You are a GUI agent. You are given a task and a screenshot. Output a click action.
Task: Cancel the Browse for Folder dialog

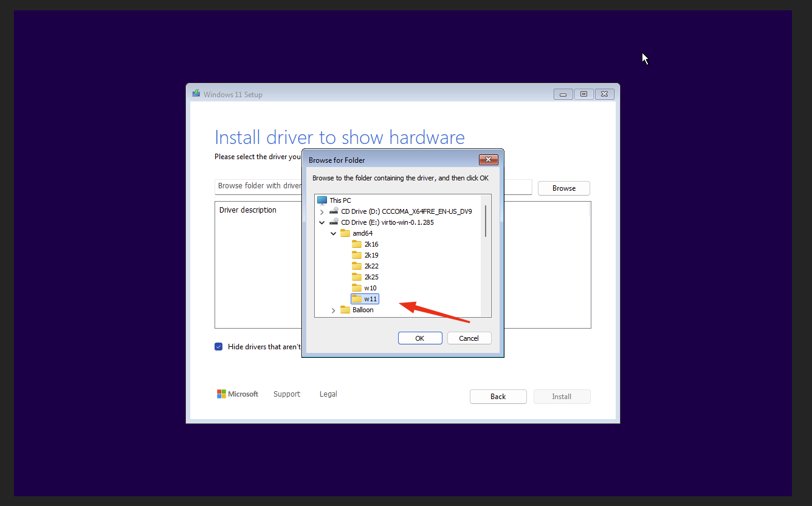469,338
